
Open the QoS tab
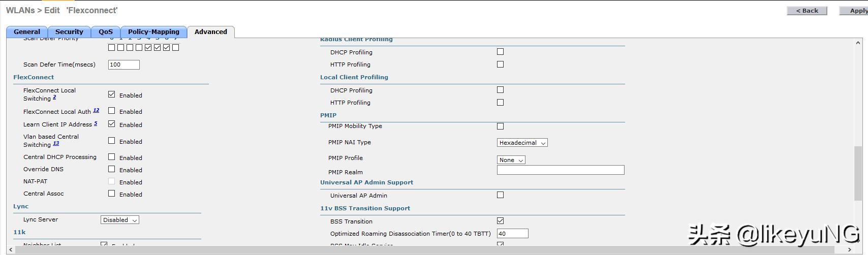pyautogui.click(x=106, y=31)
